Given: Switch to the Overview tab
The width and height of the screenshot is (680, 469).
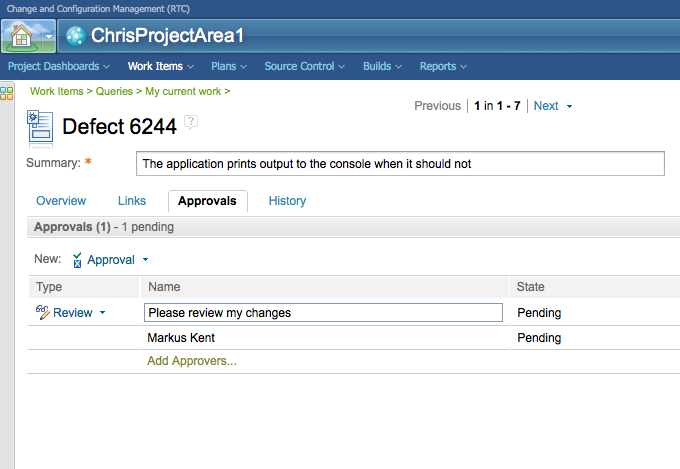Looking at the screenshot, I should [61, 201].
